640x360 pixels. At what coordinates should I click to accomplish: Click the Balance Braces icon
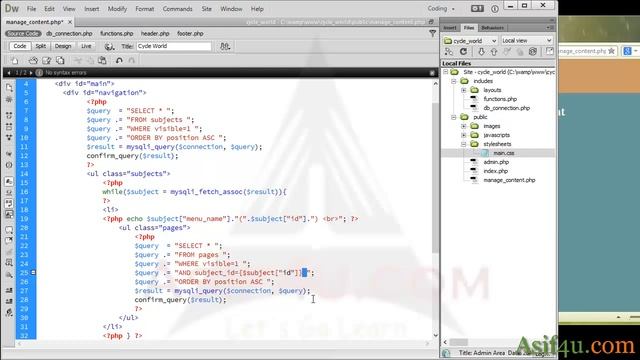(9, 165)
